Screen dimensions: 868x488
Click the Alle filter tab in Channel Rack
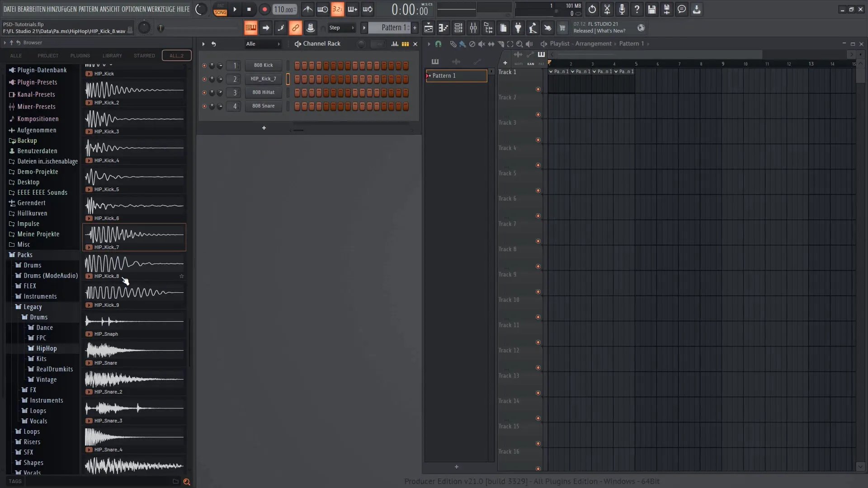click(250, 43)
